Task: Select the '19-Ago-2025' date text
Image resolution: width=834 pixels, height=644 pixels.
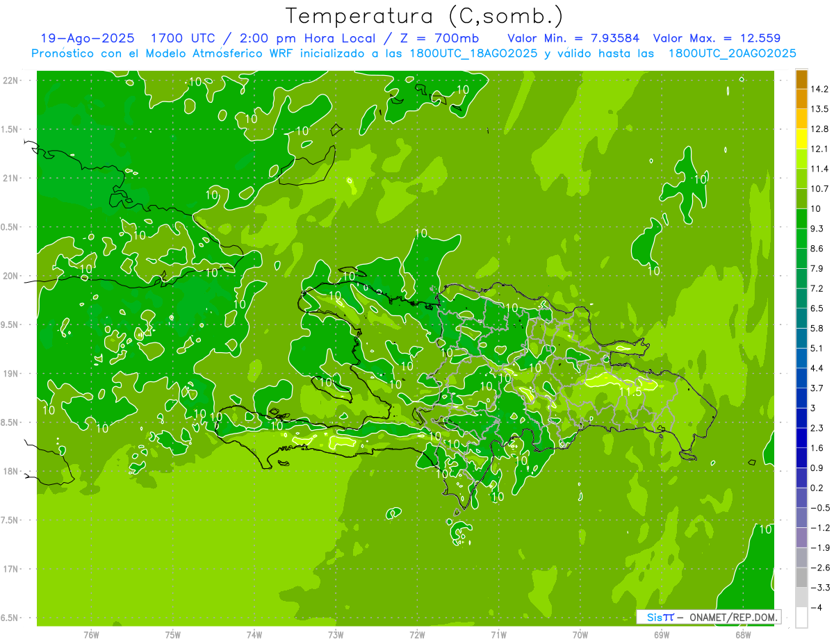Action: pos(87,38)
